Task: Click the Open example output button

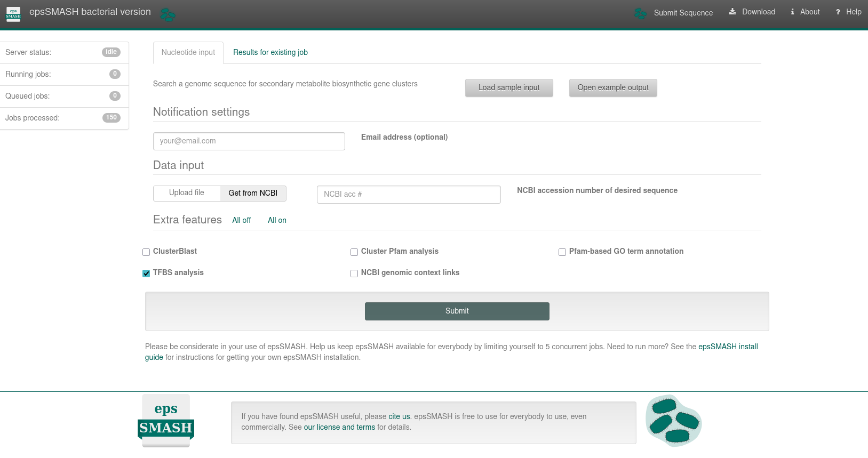Action: coord(613,88)
